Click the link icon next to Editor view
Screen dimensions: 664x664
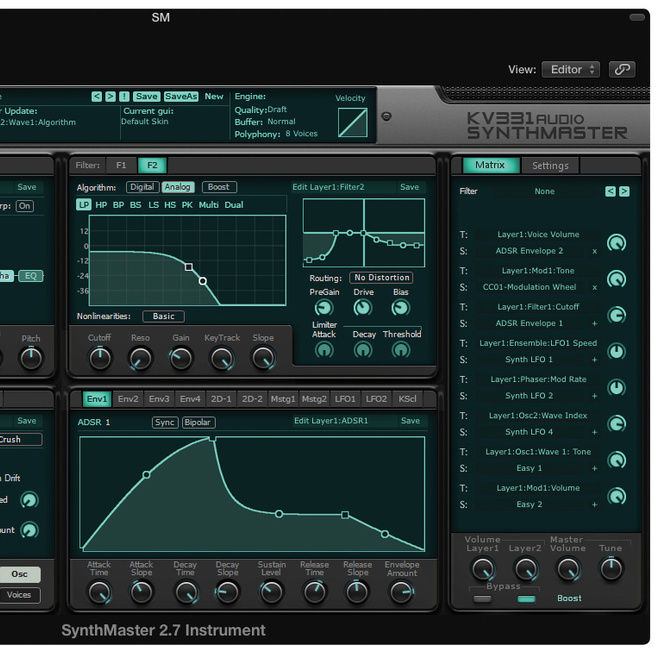click(622, 69)
